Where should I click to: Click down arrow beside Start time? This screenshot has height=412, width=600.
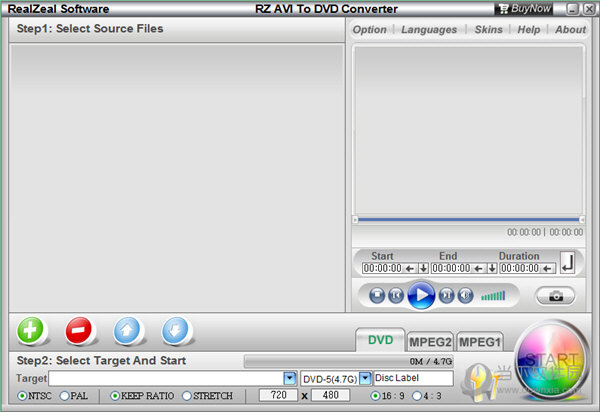tap(423, 268)
